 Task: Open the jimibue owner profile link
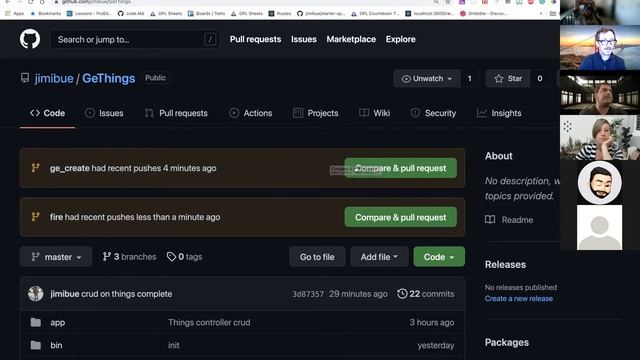coord(54,78)
